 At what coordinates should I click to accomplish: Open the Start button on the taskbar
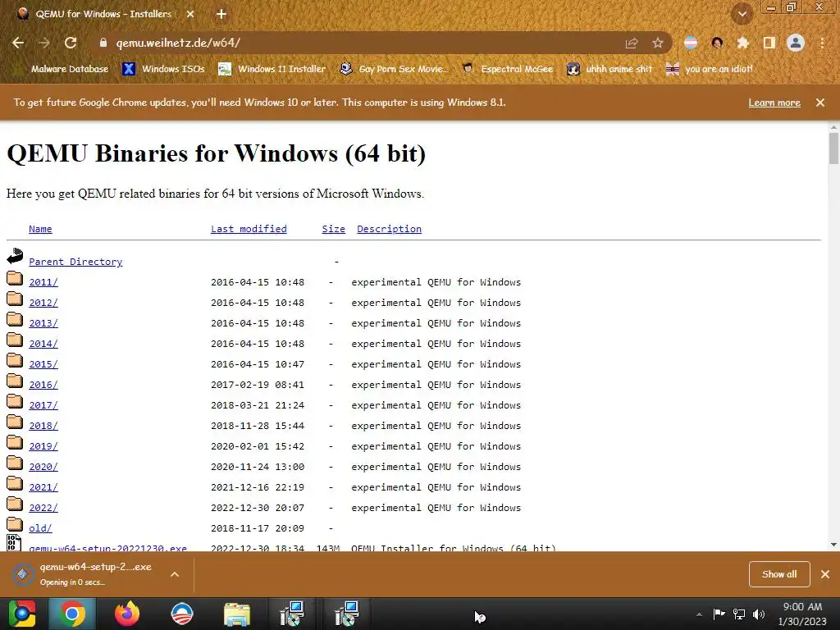[x=22, y=614]
